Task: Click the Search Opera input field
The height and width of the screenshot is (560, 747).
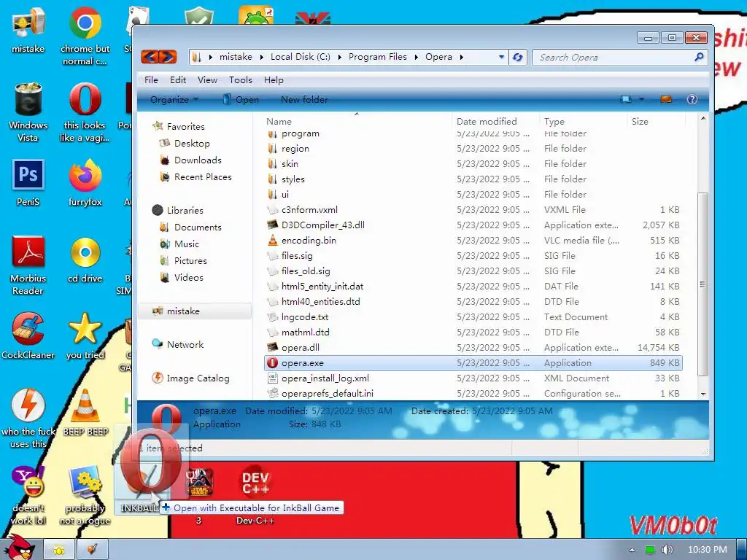Action: 614,57
